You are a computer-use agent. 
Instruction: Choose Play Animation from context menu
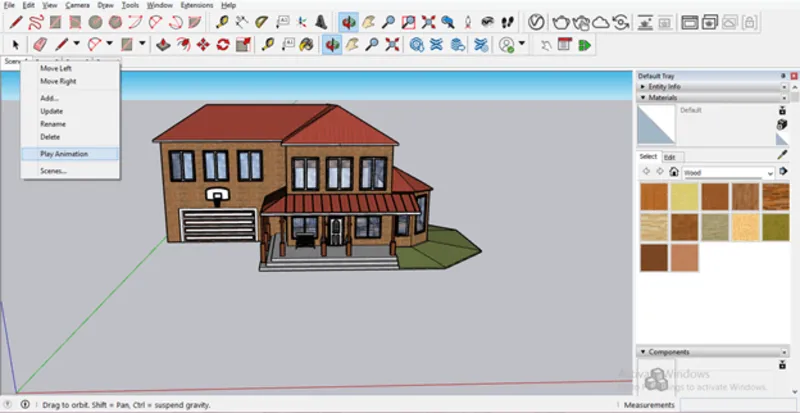point(64,154)
